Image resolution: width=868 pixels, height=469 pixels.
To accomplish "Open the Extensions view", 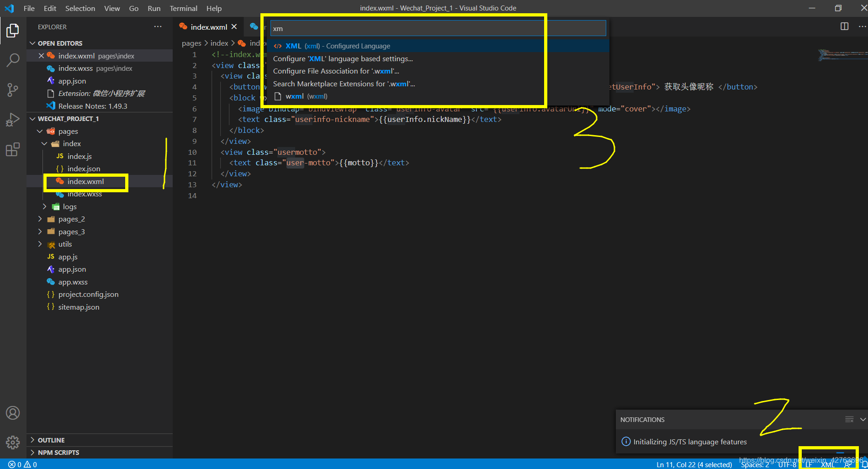I will (13, 149).
